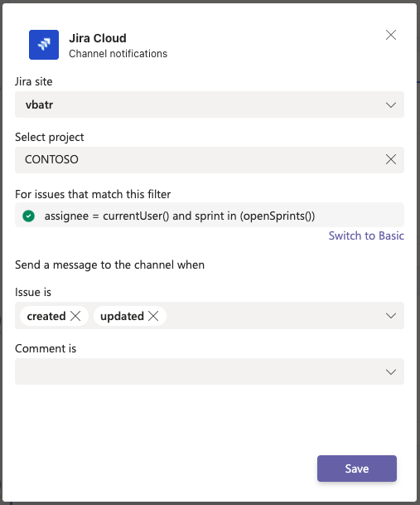This screenshot has height=505, width=420.
Task: Click the For issues that match this filter label
Action: 93,194
